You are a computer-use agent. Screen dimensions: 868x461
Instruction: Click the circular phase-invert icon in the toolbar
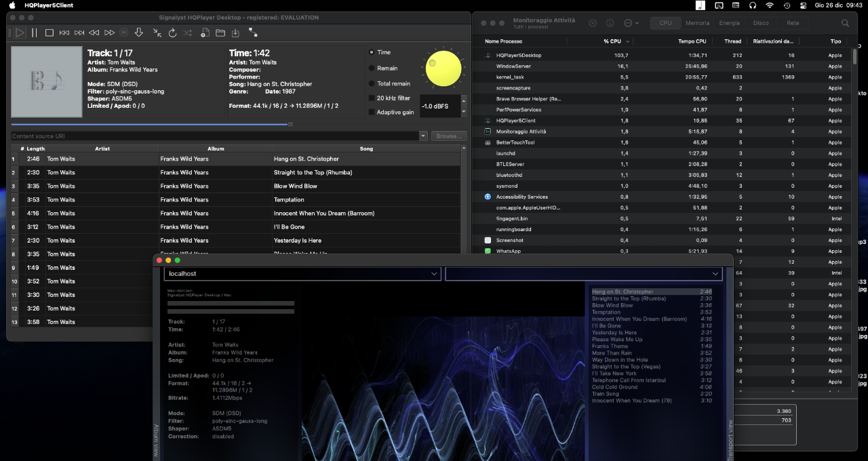pos(124,33)
